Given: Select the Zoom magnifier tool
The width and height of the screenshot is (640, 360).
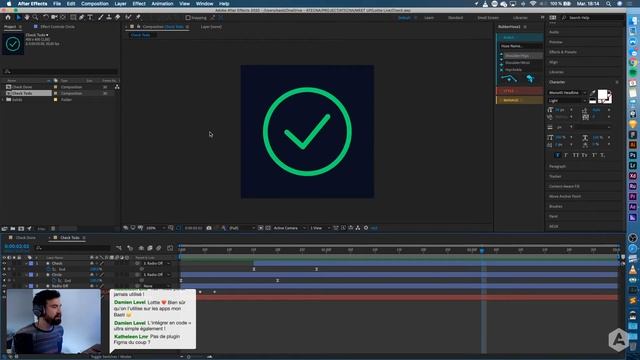Looking at the screenshot, I should click(x=36, y=18).
